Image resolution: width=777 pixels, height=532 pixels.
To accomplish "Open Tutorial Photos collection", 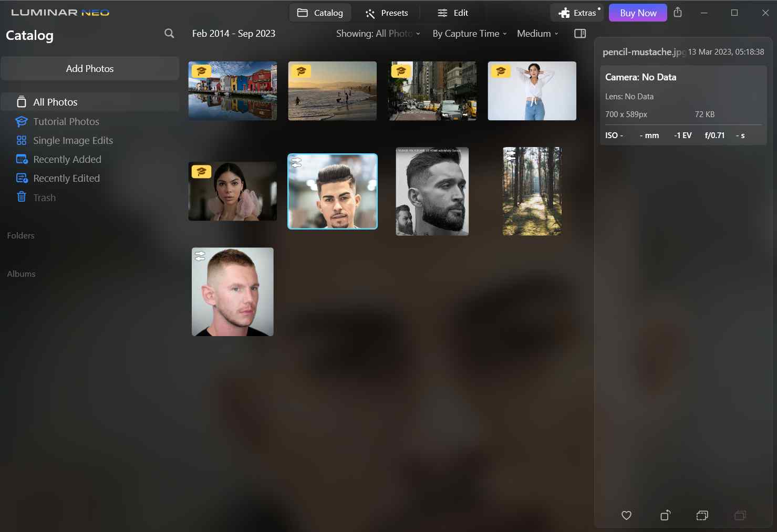I will [x=66, y=121].
